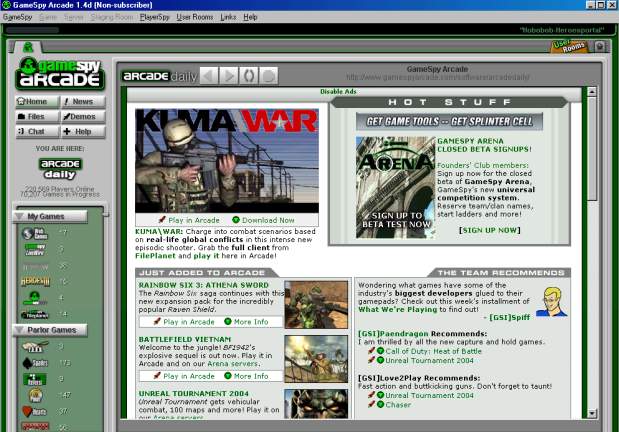Viewport: 619px width, 432px height.
Task: Click the GameSpy Arcade logo
Action: (60, 73)
